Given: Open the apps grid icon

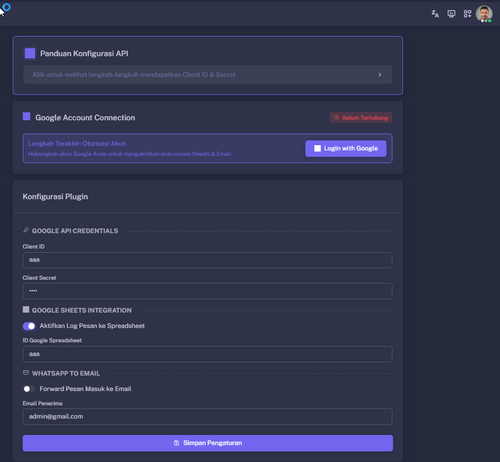Looking at the screenshot, I should coord(467,14).
